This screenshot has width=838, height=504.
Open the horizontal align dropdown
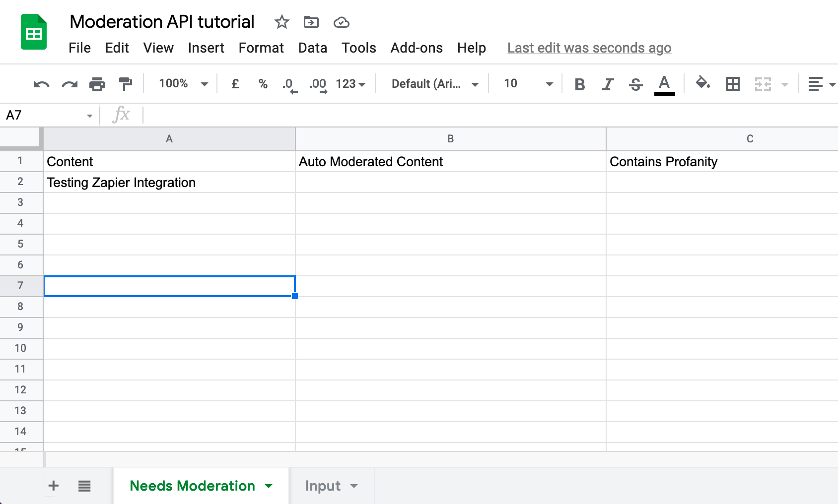(822, 84)
